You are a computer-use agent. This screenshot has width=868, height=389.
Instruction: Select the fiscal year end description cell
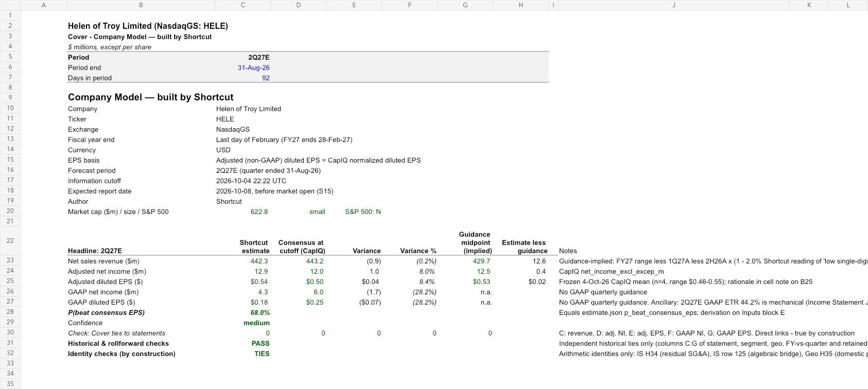coord(284,139)
